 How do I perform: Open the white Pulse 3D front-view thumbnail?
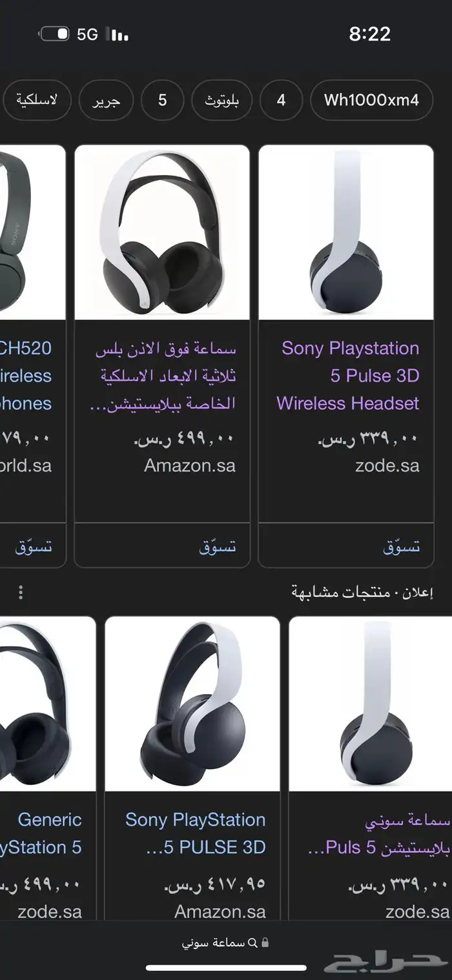pyautogui.click(x=162, y=232)
